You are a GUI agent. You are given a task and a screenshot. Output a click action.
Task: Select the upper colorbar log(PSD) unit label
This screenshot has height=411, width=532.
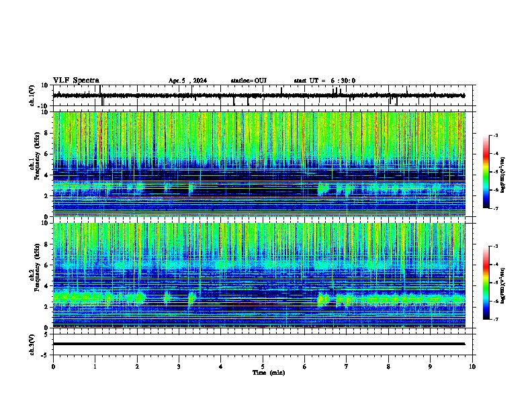click(x=503, y=175)
